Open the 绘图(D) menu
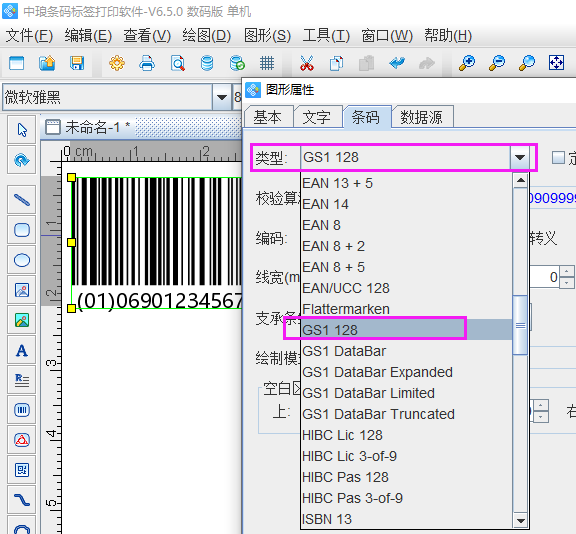This screenshot has height=534, width=576. tap(206, 36)
